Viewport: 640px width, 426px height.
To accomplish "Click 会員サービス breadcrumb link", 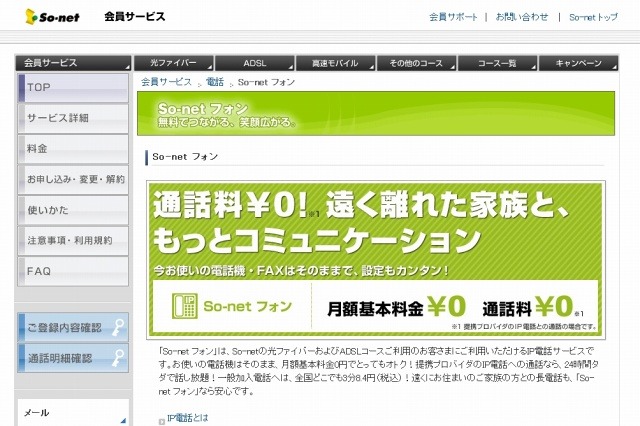I will pos(166,82).
